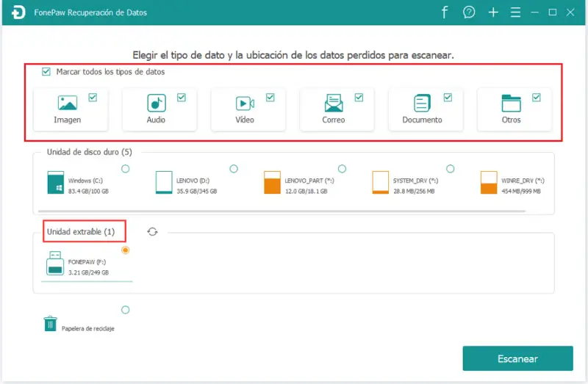Click the Windows (C:) drive name text
The width and height of the screenshot is (588, 384).
tap(85, 181)
